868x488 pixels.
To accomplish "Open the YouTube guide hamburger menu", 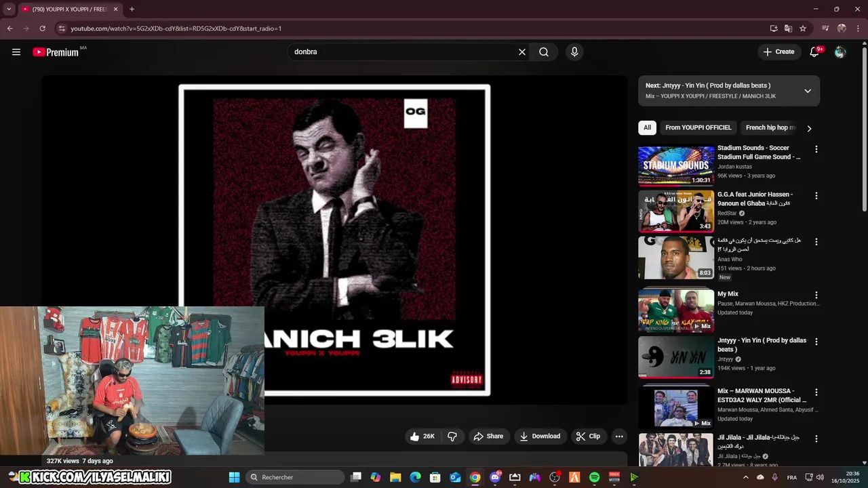I will point(16,52).
